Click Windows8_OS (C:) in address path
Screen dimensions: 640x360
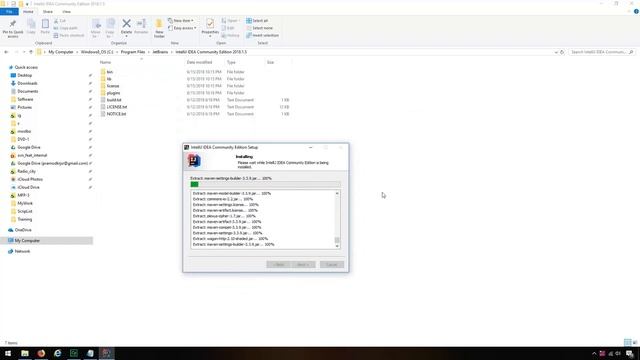tap(97, 52)
